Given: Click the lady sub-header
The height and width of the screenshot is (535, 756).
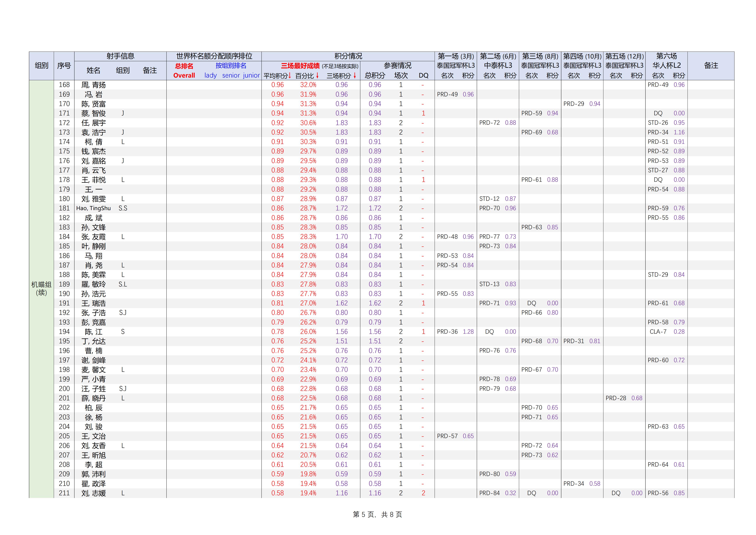Looking at the screenshot, I should [210, 76].
